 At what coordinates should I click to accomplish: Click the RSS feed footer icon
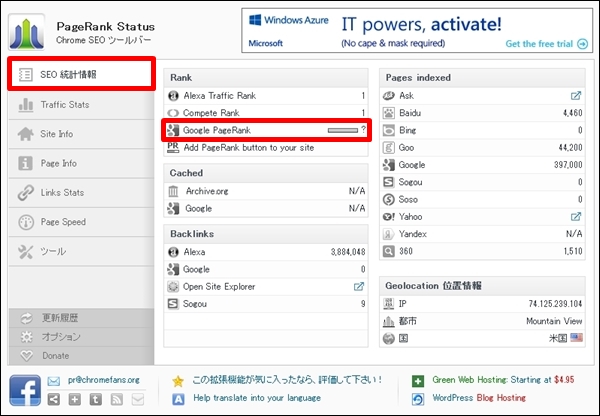click(117, 400)
